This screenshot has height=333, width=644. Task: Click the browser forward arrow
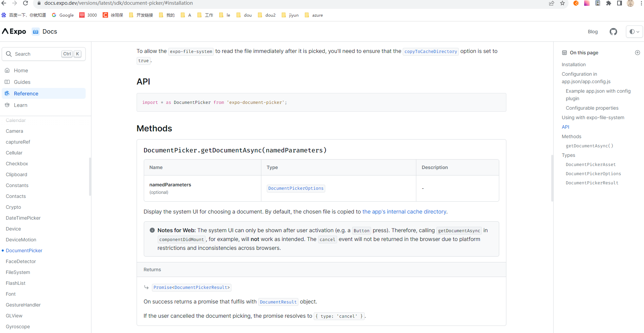15,3
